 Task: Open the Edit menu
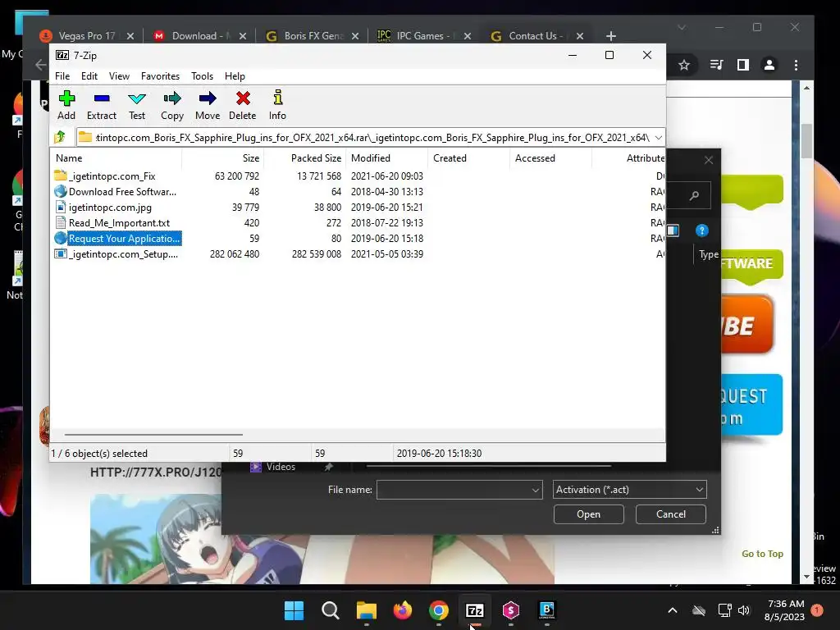click(89, 76)
